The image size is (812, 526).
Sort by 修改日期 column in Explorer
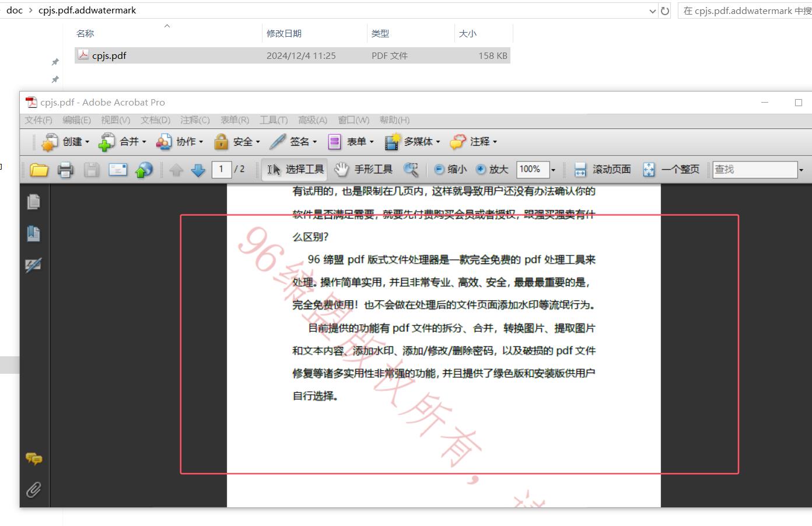click(284, 34)
